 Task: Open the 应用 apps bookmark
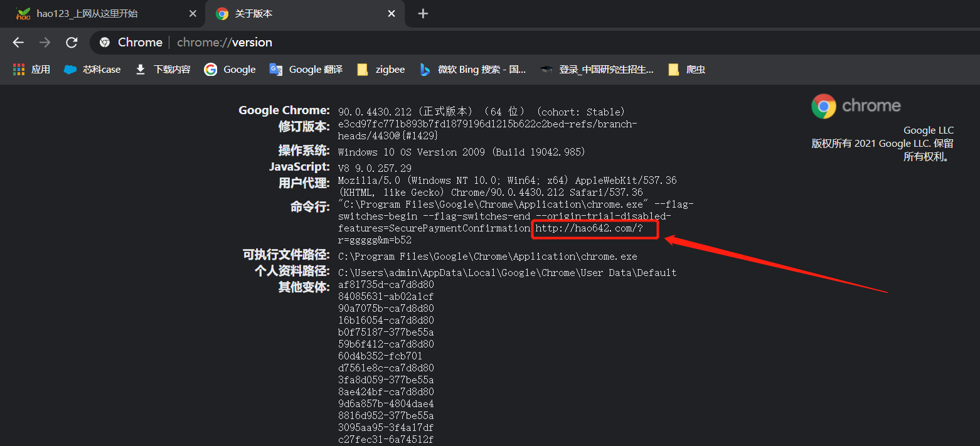click(32, 69)
